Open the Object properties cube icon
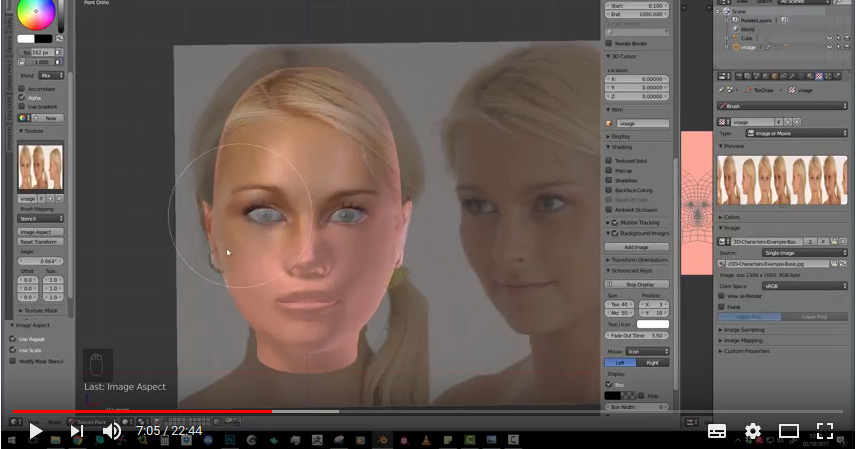 click(775, 76)
